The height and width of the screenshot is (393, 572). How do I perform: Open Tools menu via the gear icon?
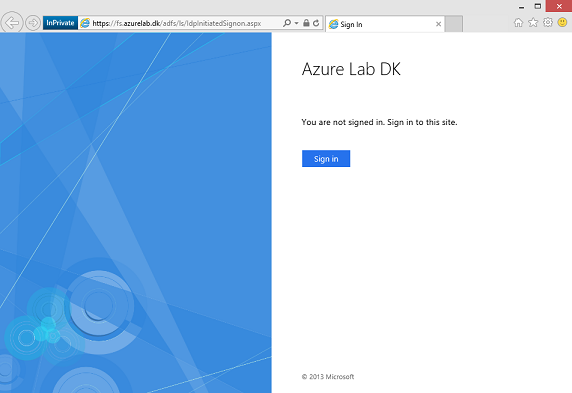[548, 23]
